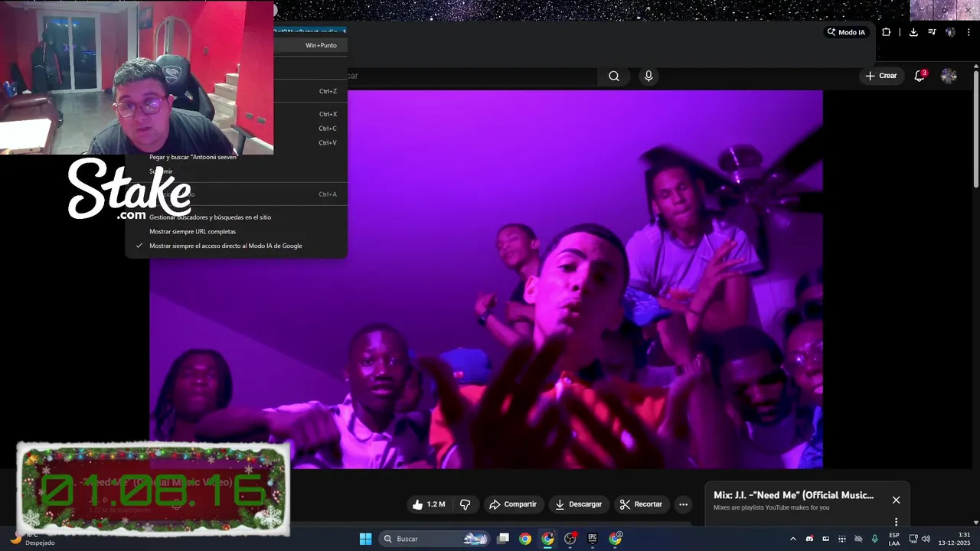Show hidden system tray icons chevron

pos(792,539)
